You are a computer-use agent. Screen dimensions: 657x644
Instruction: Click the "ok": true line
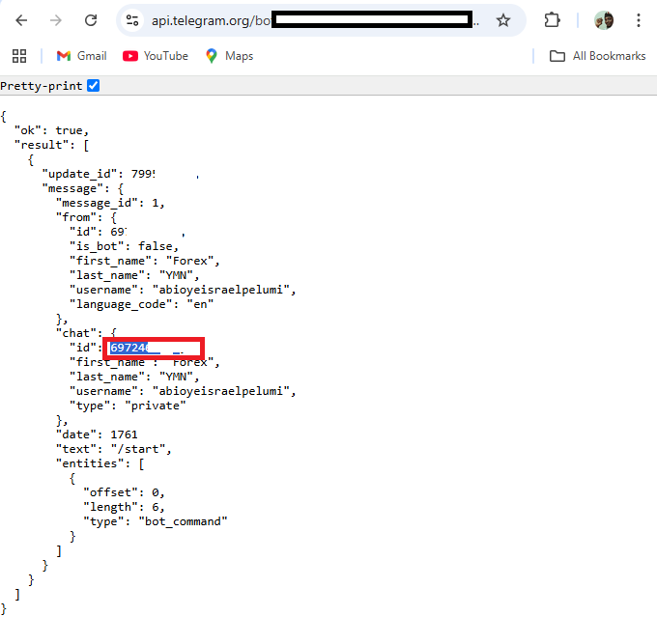pos(51,130)
